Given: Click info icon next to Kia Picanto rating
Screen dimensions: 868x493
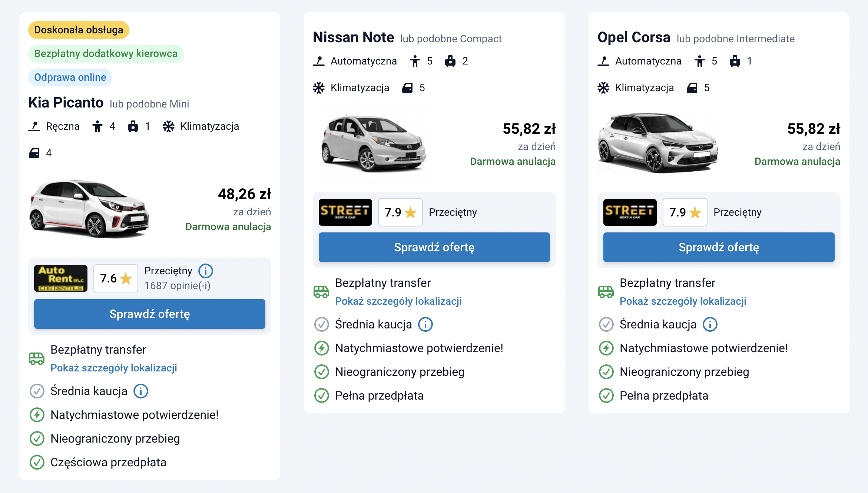Looking at the screenshot, I should click(x=206, y=271).
